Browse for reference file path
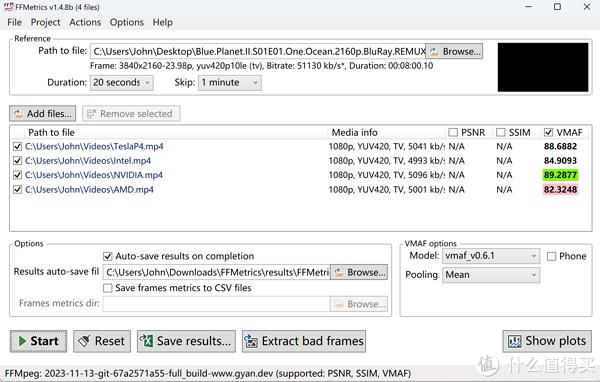 click(x=454, y=51)
